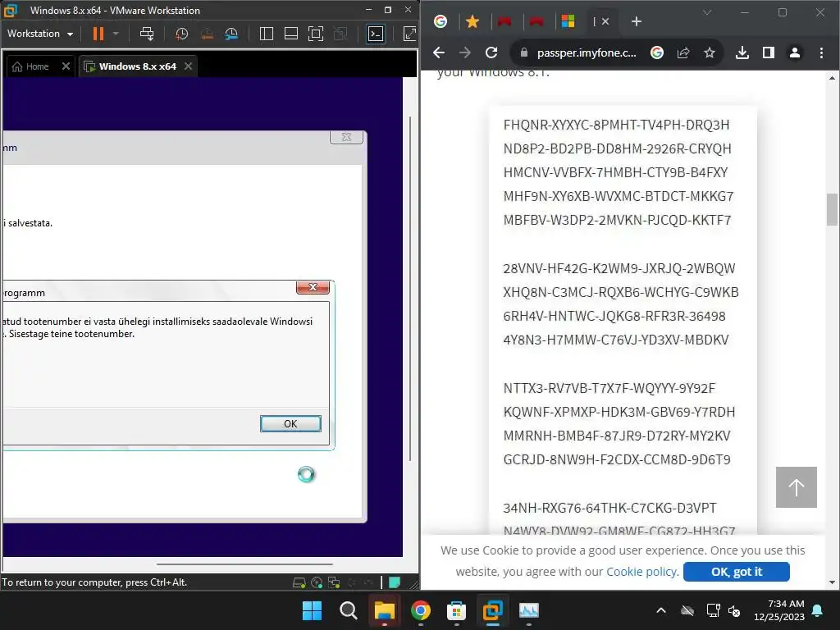This screenshot has height=630, width=840.
Task: Click the back-to-top arrow button
Action: coord(796,487)
